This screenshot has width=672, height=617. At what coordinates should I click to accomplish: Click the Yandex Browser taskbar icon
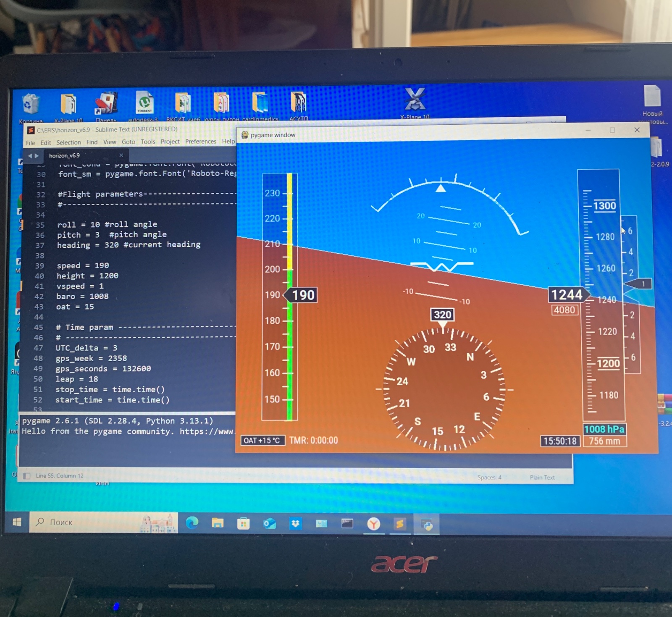coord(373,524)
